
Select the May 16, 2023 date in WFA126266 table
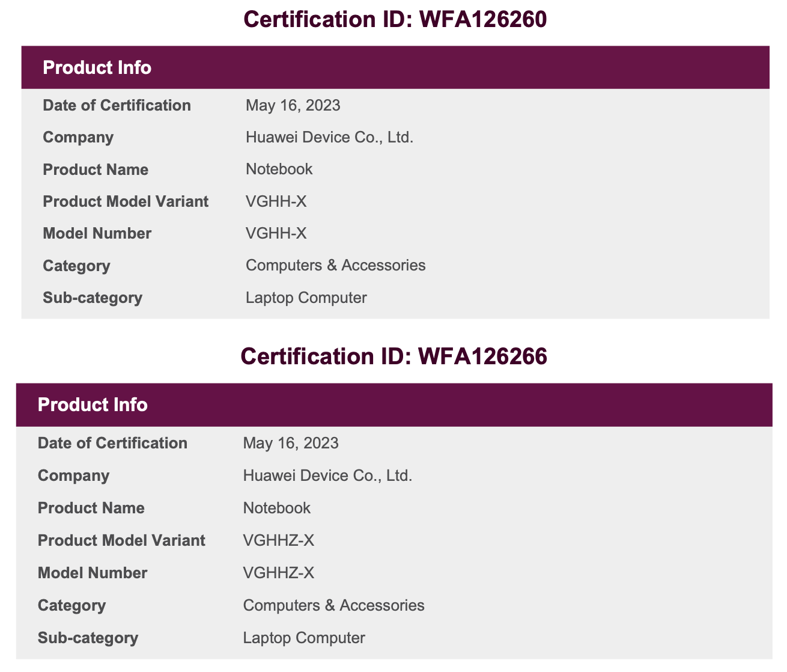(291, 444)
